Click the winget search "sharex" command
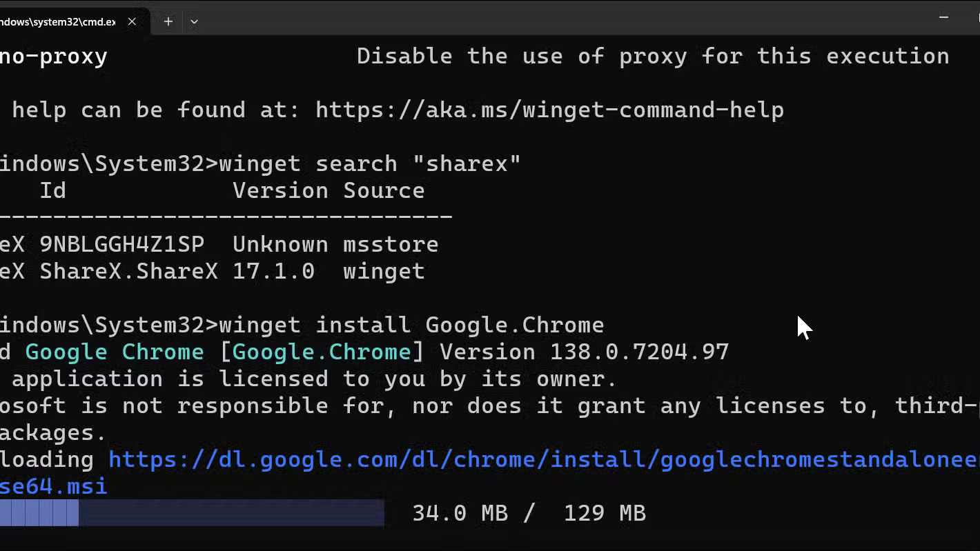Screen dimensions: 980x551 click(370, 163)
